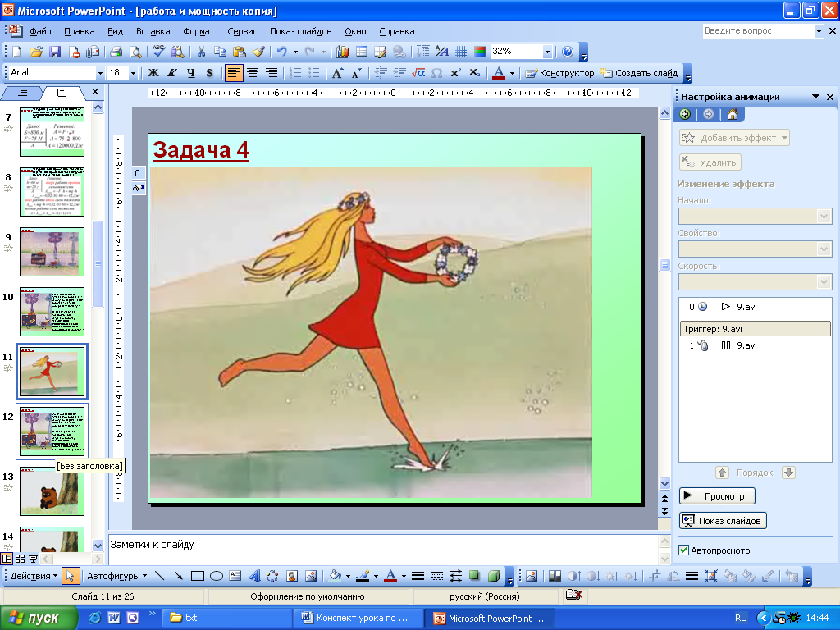This screenshot has height=630, width=840.
Task: Open the Arial font name dropdown
Action: tap(100, 73)
